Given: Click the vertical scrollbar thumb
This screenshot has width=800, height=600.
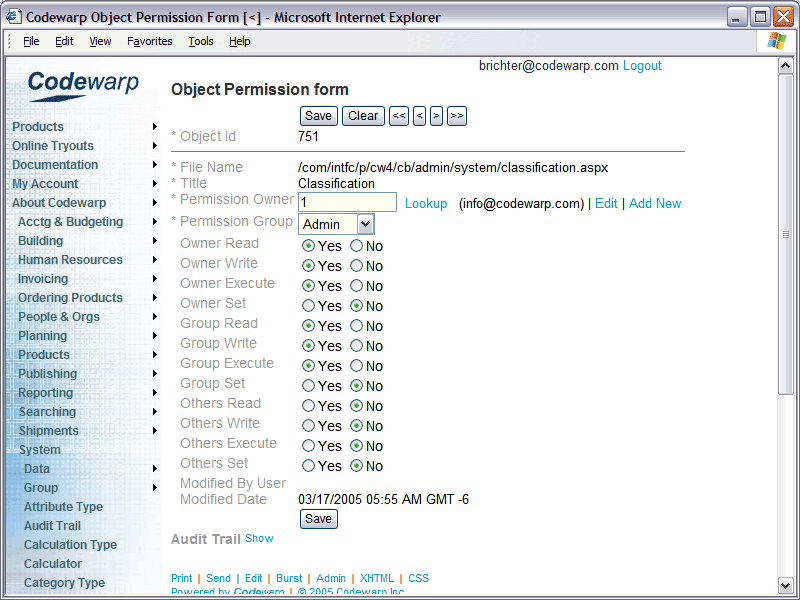Looking at the screenshot, I should pos(785,235).
